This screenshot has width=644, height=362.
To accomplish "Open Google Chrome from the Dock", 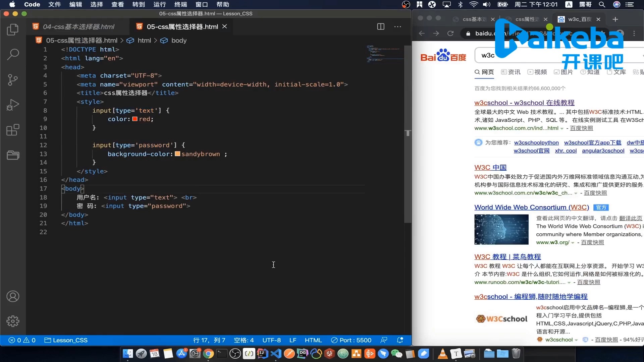I will coord(208,354).
